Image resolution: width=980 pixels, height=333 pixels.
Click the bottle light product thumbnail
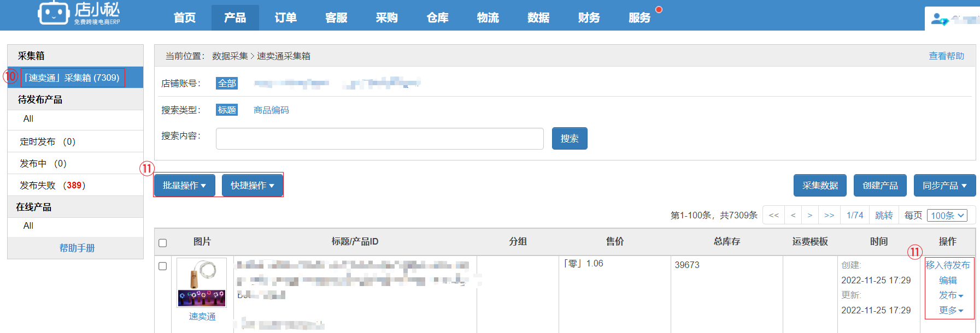[202, 283]
